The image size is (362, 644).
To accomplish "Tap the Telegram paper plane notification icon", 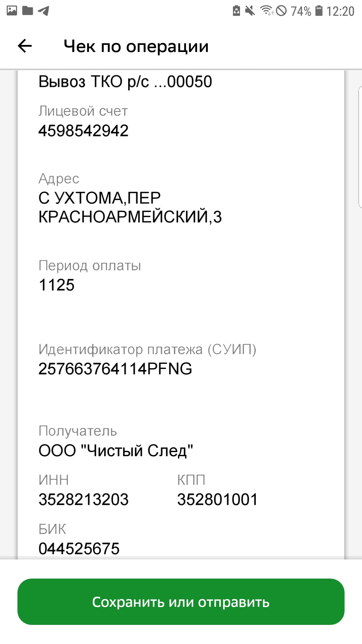I will [x=44, y=11].
